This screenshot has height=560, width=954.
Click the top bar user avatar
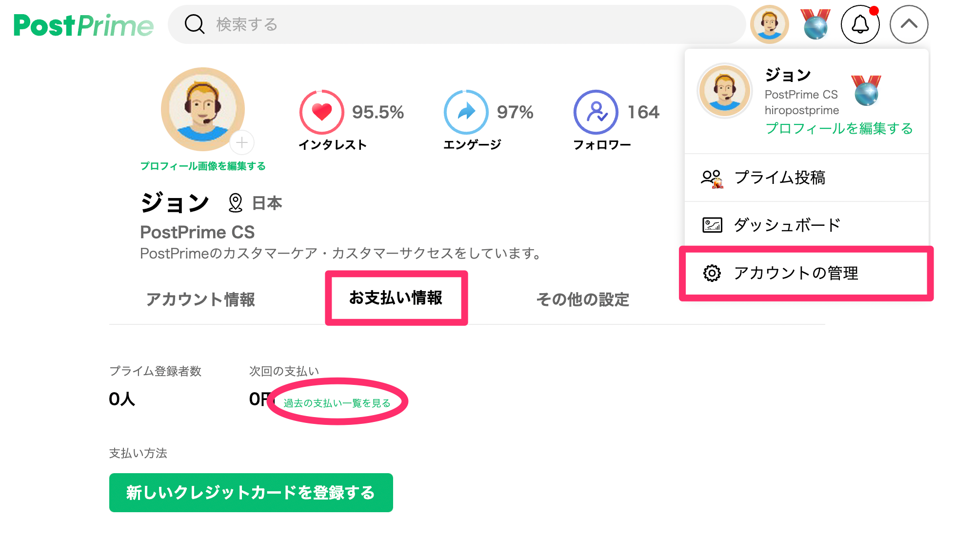click(770, 24)
